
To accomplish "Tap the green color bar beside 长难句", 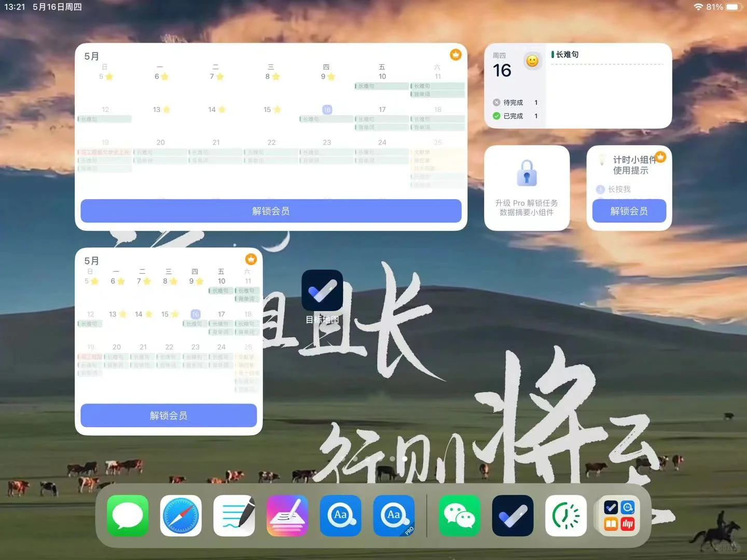I will 551,54.
